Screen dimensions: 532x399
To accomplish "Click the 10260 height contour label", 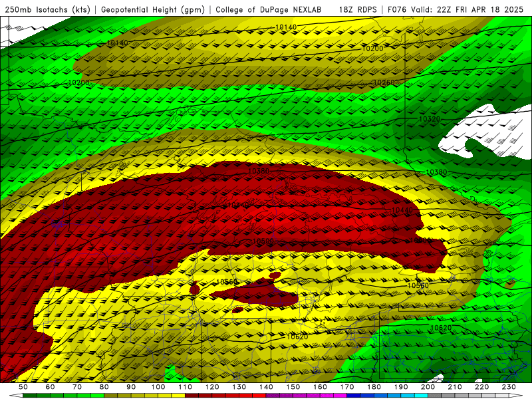I will tap(384, 82).
